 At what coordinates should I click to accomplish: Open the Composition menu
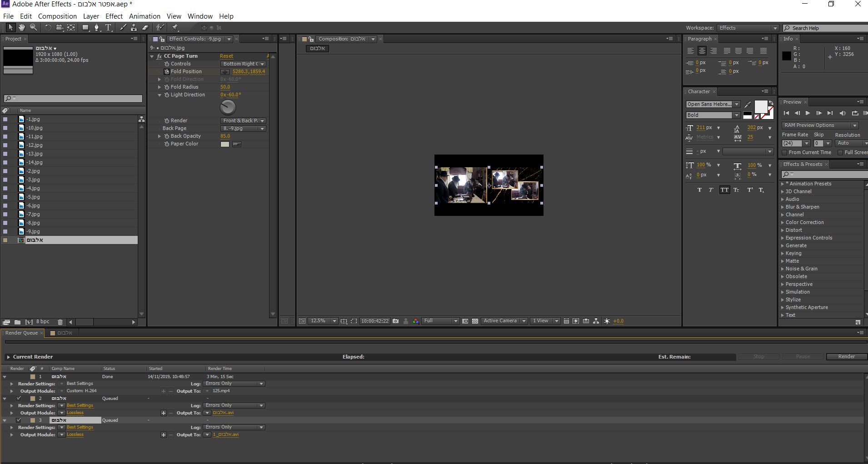[57, 16]
